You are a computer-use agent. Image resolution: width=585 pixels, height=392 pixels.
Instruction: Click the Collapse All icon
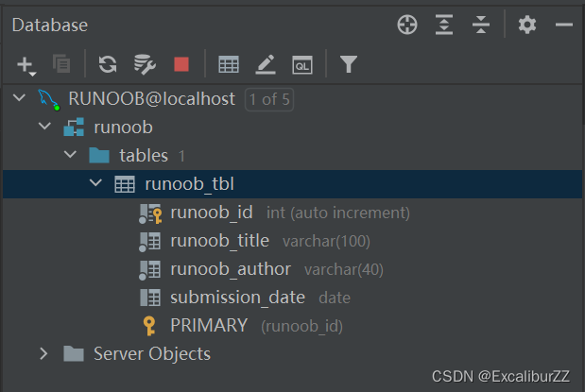(x=481, y=25)
